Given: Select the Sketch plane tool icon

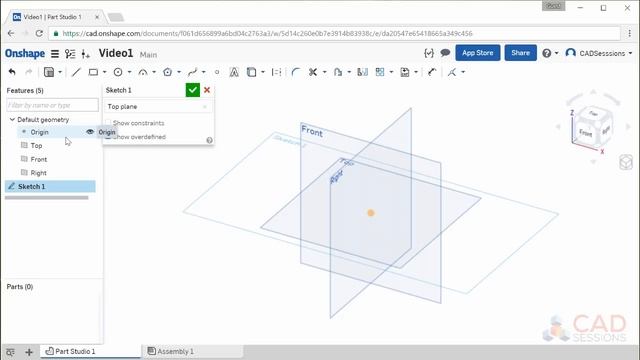Looking at the screenshot, I should coord(49,72).
